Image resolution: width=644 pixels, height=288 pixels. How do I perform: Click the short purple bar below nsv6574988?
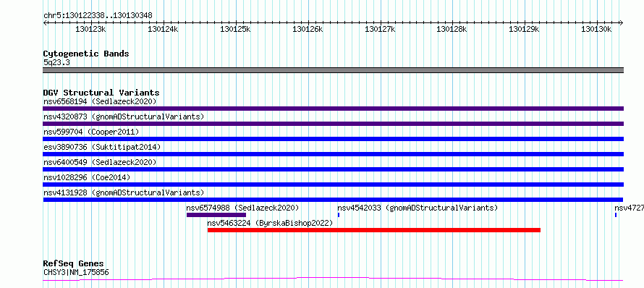click(x=216, y=215)
